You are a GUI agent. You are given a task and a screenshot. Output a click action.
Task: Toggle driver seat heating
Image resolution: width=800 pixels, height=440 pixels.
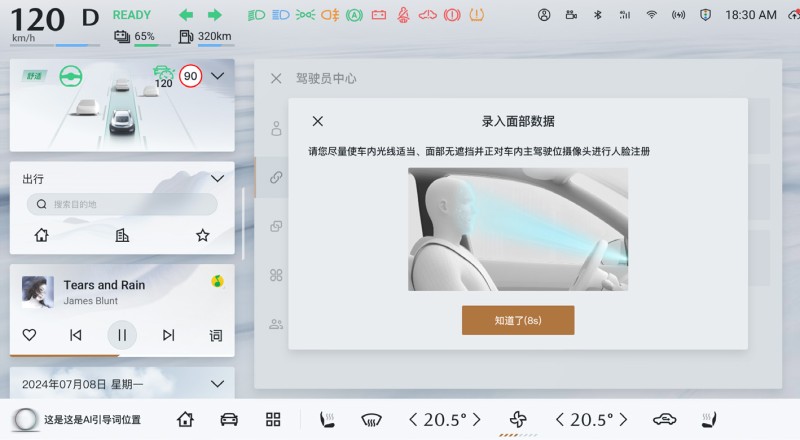[x=327, y=420]
